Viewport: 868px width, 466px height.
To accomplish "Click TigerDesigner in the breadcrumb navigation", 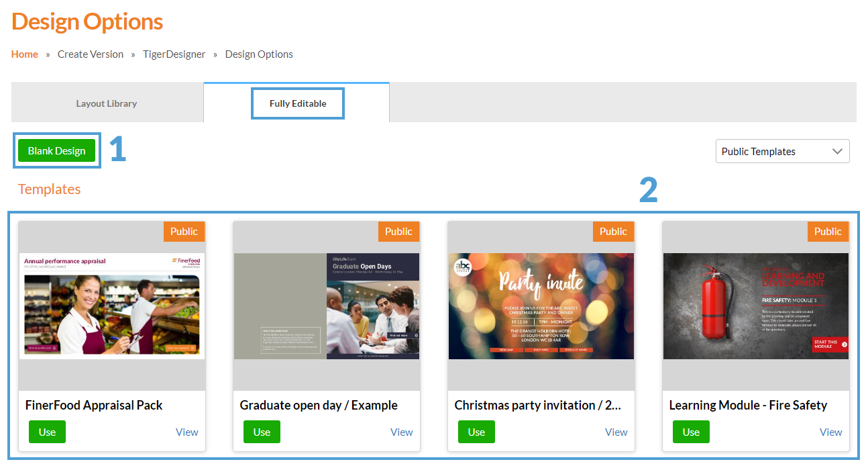I will coord(174,54).
